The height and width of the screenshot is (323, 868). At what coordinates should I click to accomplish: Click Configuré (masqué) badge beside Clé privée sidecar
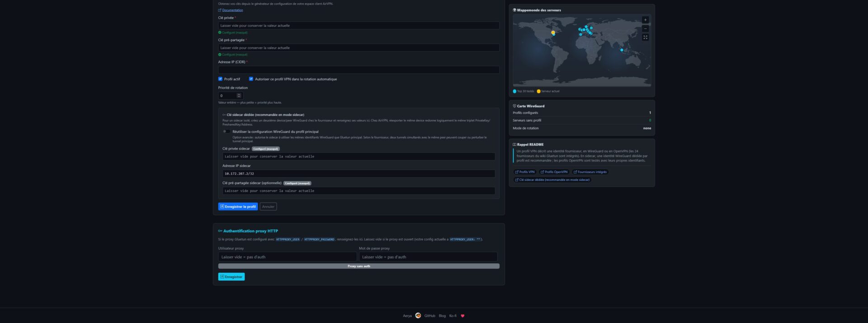coord(266,149)
